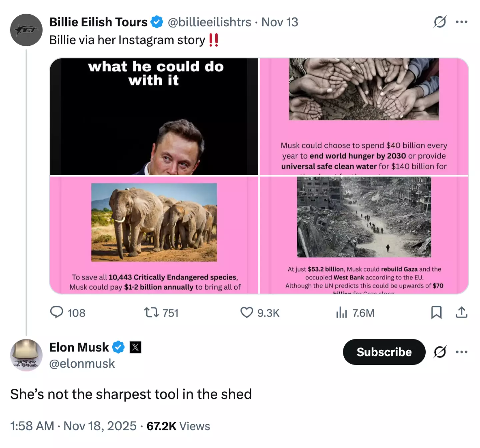
Task: Subscribe to Elon Musk
Action: [384, 352]
